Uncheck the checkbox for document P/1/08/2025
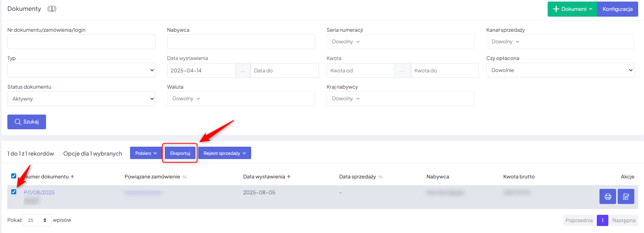This screenshot has width=644, height=233. [x=14, y=192]
